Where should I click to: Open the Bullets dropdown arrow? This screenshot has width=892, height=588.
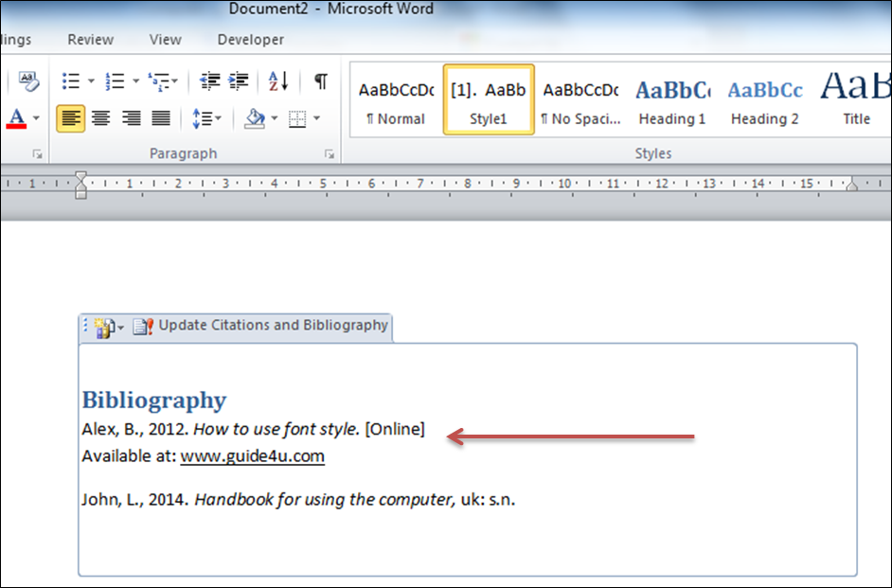(x=91, y=80)
